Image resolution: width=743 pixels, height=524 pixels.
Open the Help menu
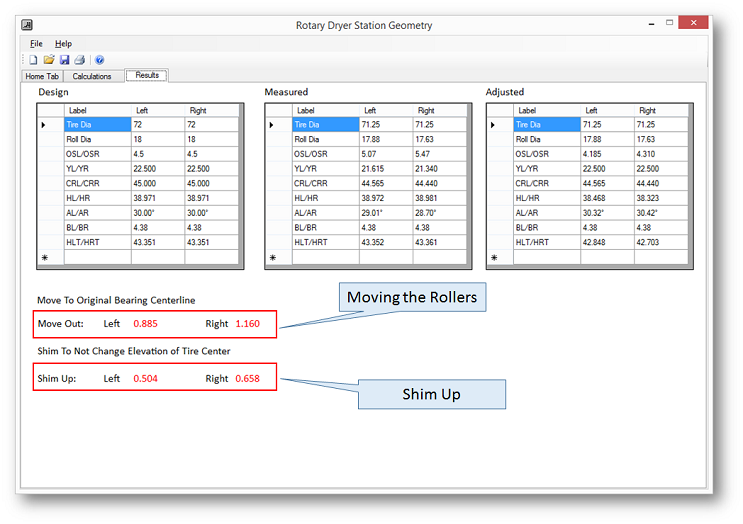click(63, 44)
